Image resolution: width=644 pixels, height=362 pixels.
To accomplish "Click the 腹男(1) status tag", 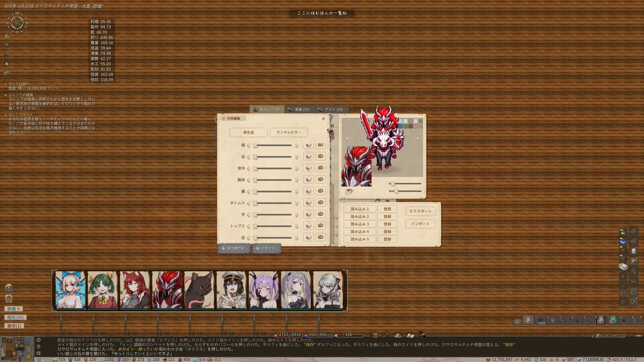I will 14,326.
